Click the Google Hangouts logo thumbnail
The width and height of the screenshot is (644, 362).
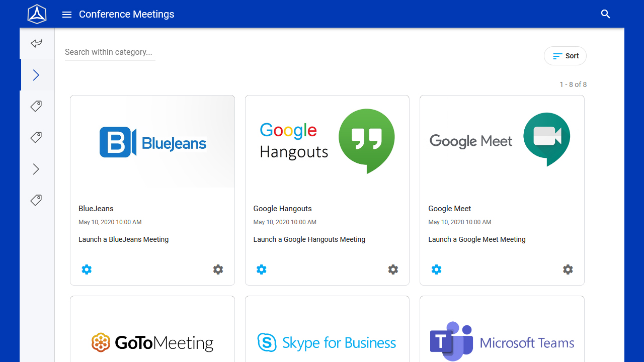coord(327,142)
